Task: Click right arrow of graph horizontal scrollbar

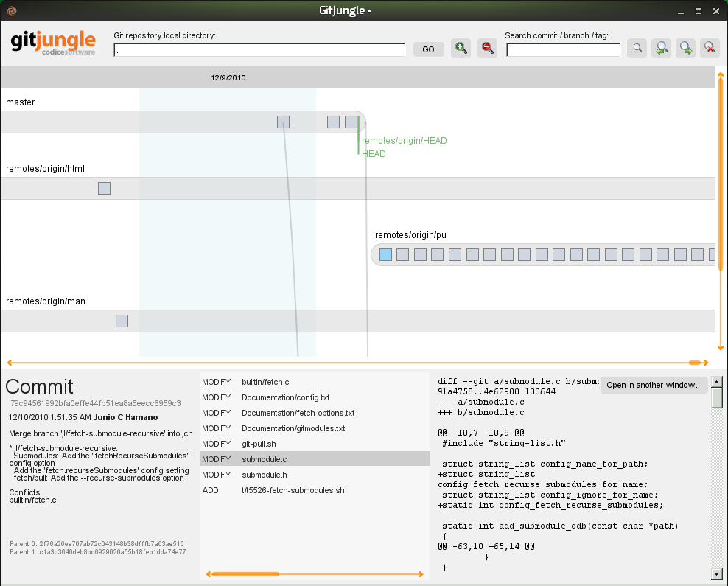Action: point(706,363)
